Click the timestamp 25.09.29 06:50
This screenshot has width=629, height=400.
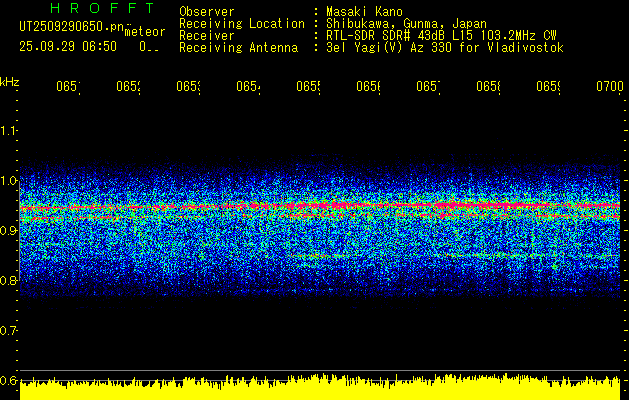click(x=68, y=47)
